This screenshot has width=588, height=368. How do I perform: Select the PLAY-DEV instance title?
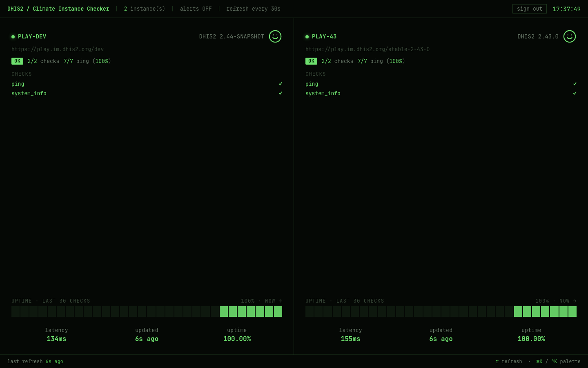pos(32,36)
